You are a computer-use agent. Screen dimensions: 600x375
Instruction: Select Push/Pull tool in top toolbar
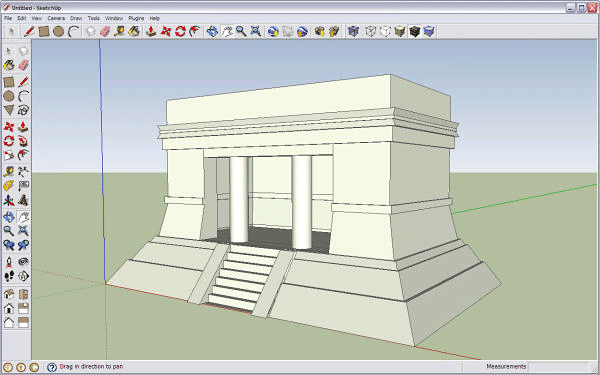click(151, 31)
